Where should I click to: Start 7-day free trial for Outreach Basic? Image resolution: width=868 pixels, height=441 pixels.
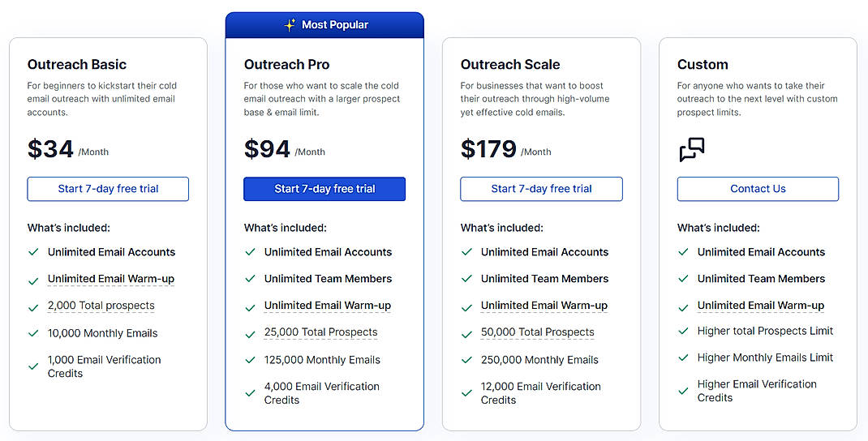click(108, 189)
